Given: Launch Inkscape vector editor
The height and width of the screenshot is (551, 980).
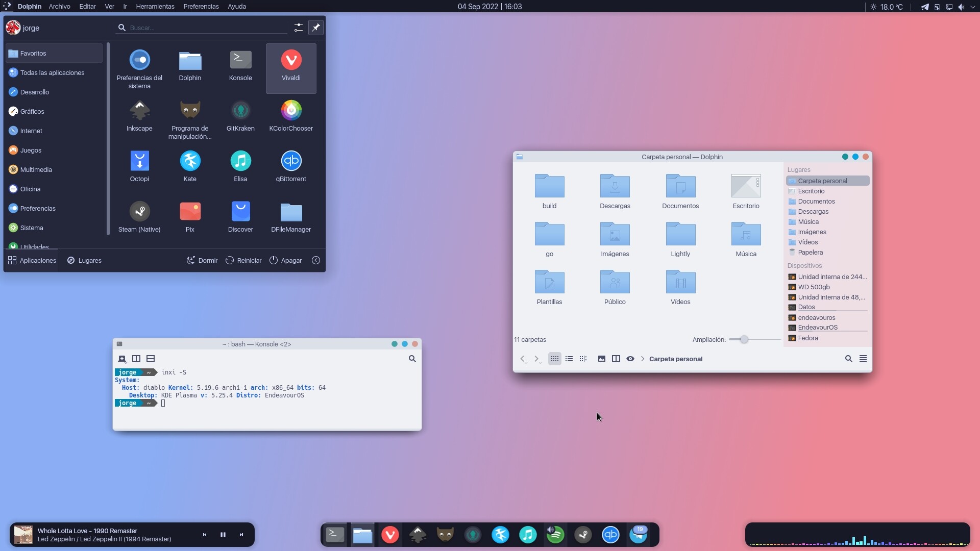Looking at the screenshot, I should tap(139, 115).
